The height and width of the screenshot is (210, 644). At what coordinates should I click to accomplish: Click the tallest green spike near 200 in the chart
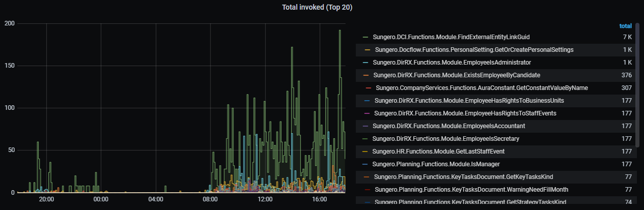click(x=340, y=32)
